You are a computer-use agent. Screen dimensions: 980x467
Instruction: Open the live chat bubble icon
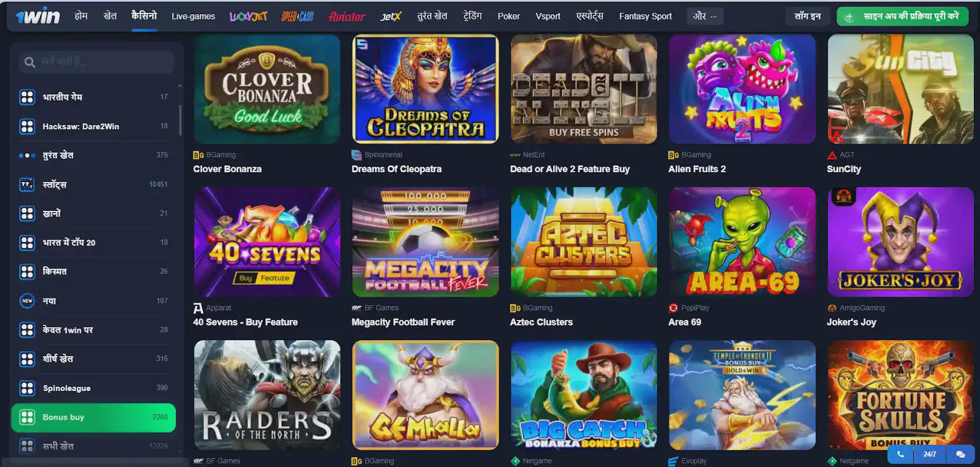(x=960, y=454)
